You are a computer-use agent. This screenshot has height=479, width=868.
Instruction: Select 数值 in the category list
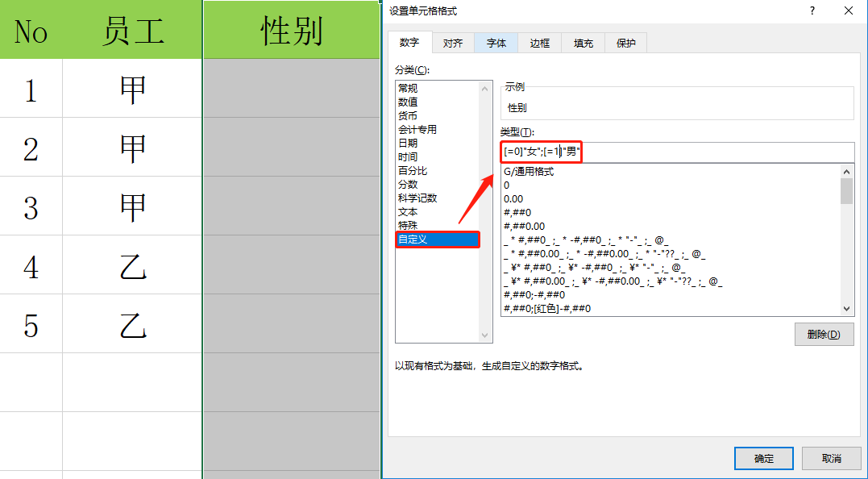coord(438,102)
